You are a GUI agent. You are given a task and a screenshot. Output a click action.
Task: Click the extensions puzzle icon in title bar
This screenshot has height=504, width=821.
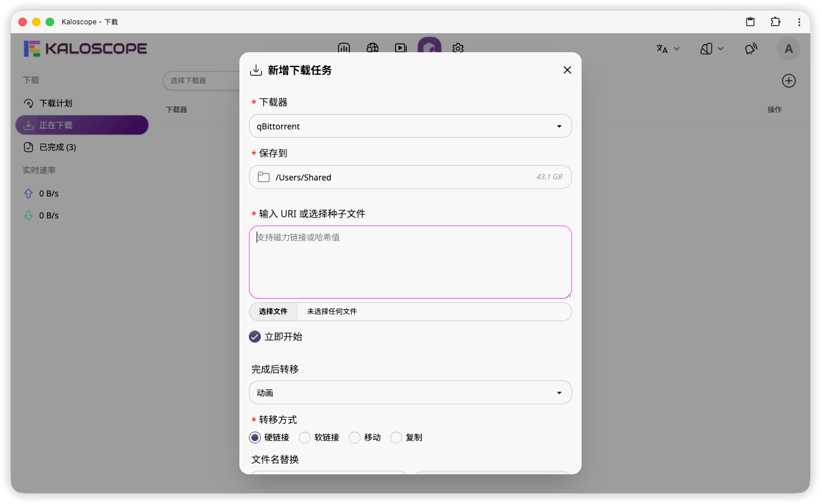tap(775, 22)
